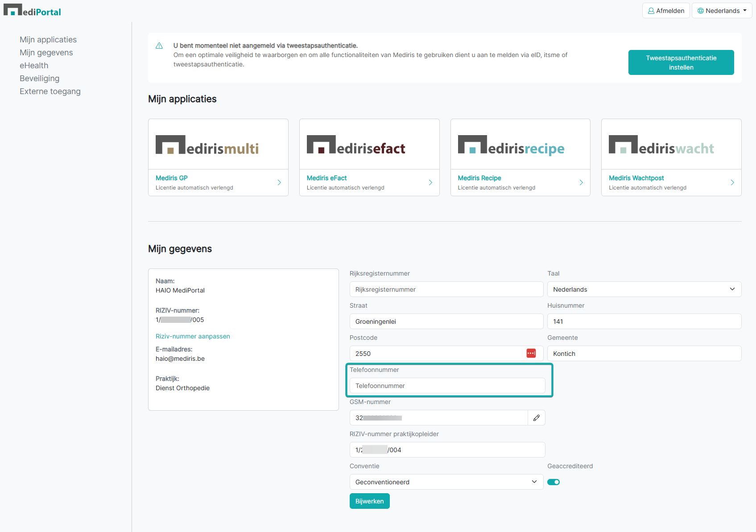Viewport: 756px width, 532px height.
Task: Go to Mijn applicaties in the sidebar
Action: pos(48,40)
